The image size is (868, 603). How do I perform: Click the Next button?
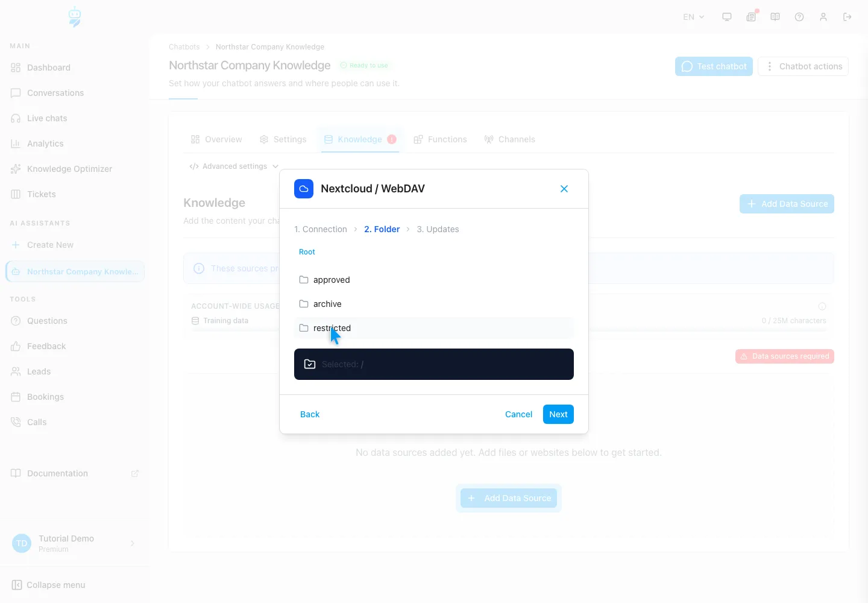558,414
